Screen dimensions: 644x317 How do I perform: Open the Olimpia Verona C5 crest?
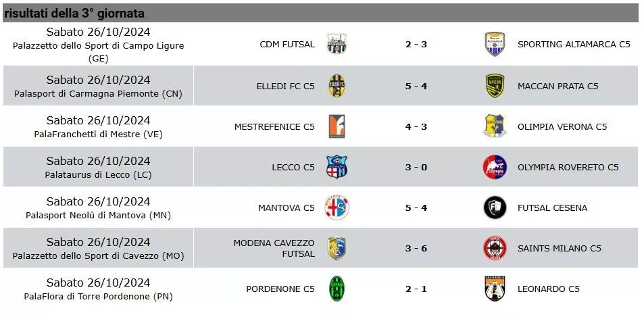pyautogui.click(x=495, y=126)
